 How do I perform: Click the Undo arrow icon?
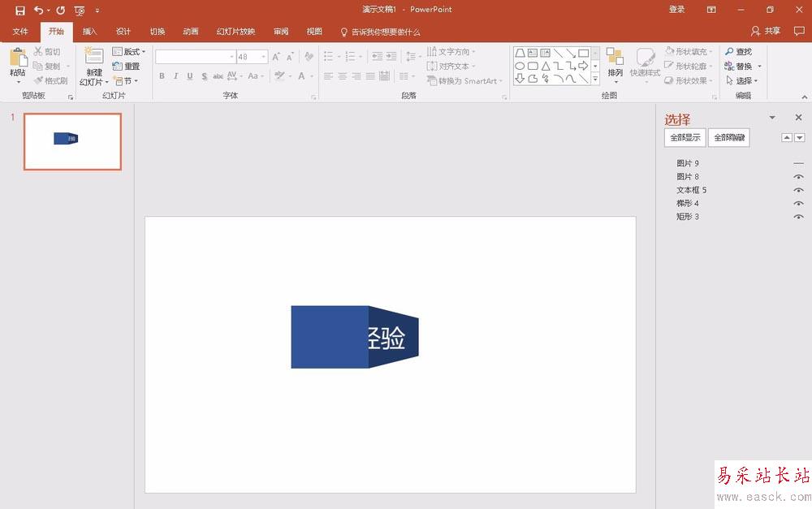(38, 11)
